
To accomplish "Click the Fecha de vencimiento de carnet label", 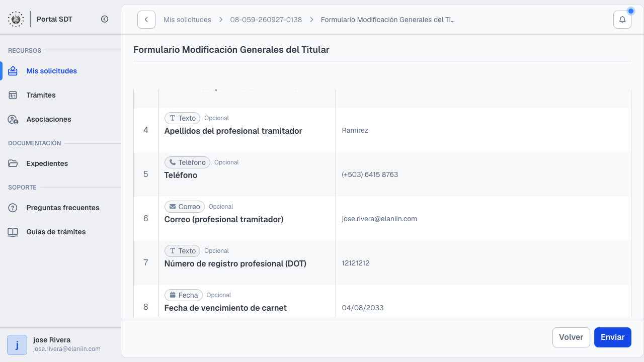I will (225, 308).
